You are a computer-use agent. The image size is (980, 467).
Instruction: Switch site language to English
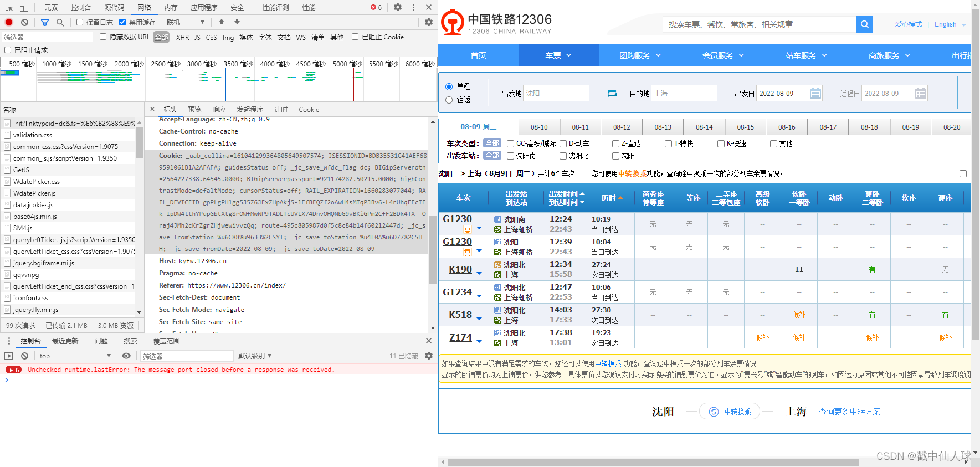pyautogui.click(x=946, y=24)
